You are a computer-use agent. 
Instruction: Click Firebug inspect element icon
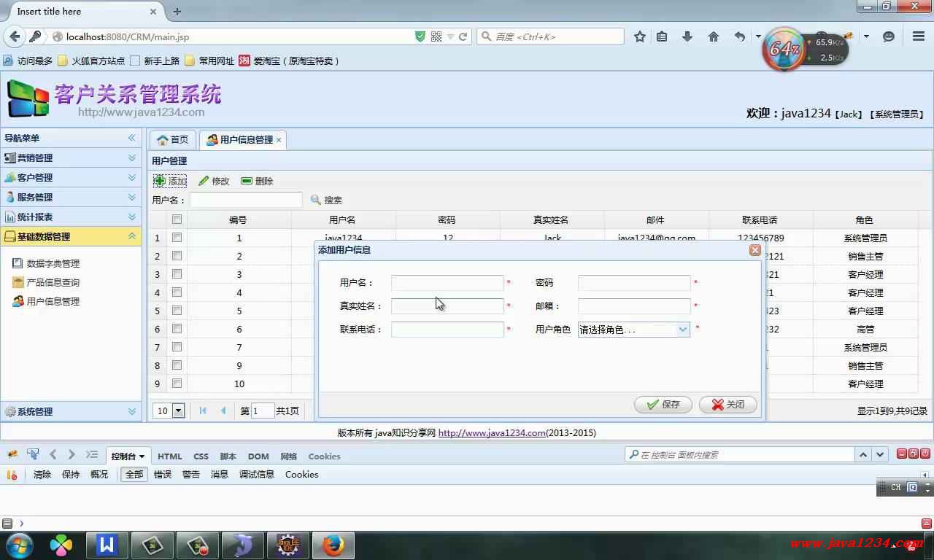(33, 454)
